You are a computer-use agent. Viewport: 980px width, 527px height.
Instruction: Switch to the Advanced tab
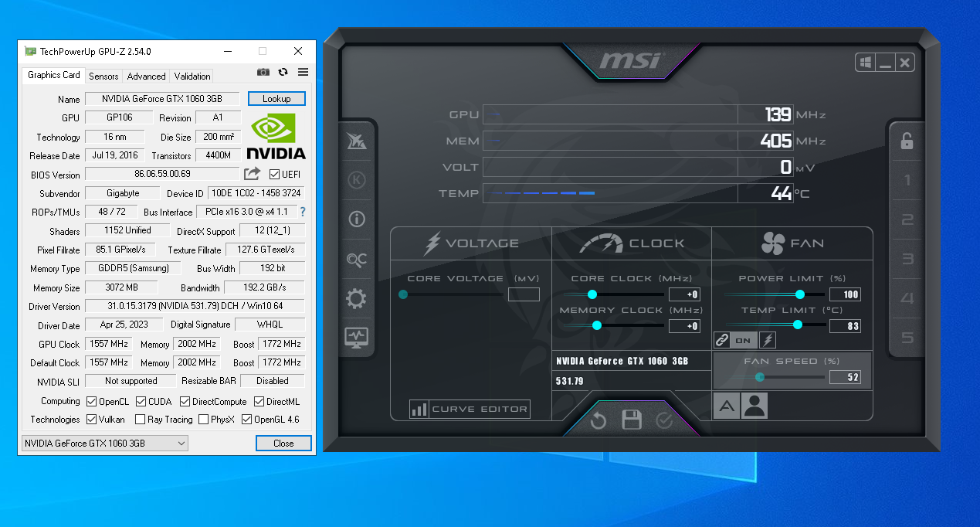pyautogui.click(x=146, y=76)
